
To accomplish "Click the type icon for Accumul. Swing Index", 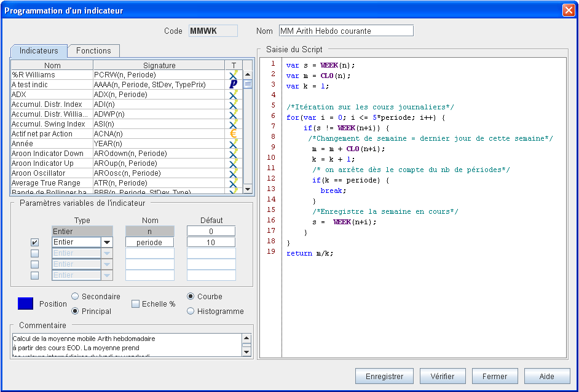I will click(233, 124).
